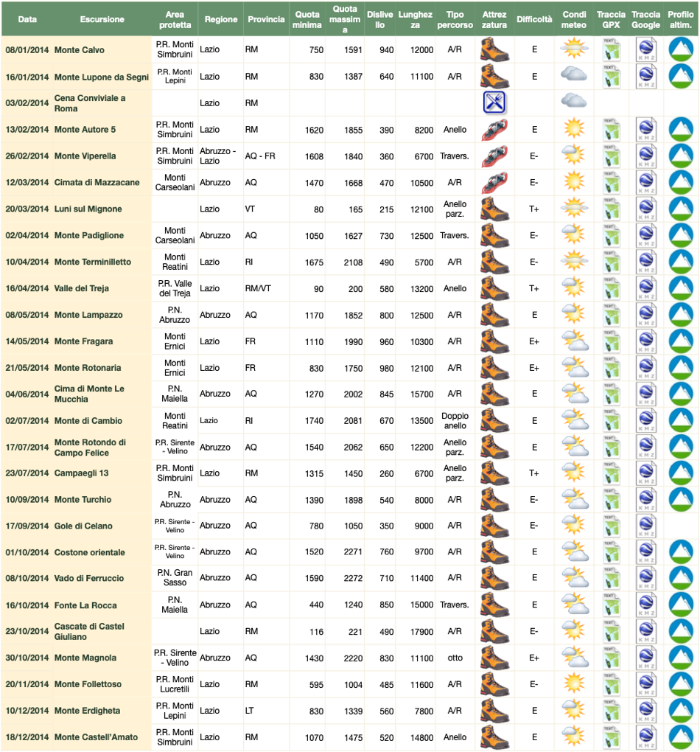Select the Monte Magnola excursion name
Screen dimensions: 700x752
(x=85, y=658)
